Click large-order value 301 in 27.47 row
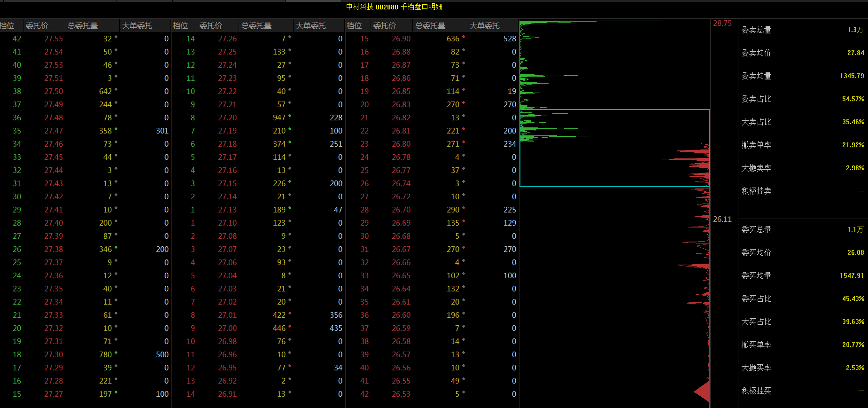Image resolution: width=868 pixels, height=408 pixels. [162, 131]
